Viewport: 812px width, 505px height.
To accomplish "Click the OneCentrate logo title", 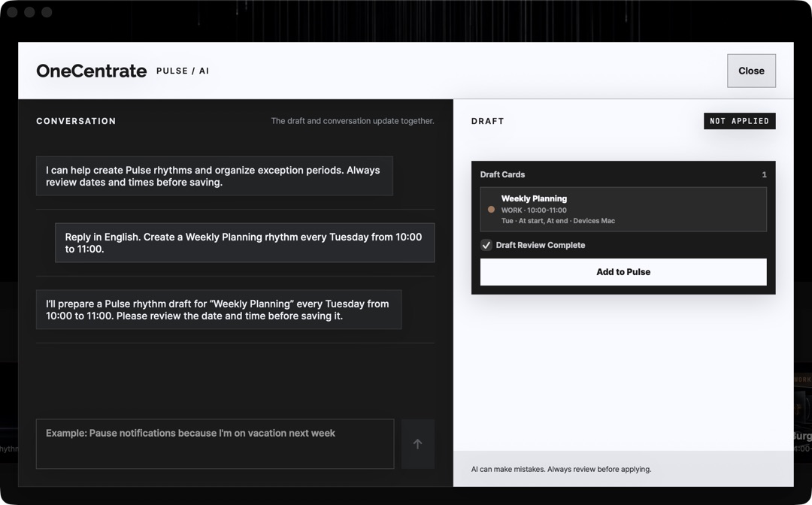I will point(91,71).
